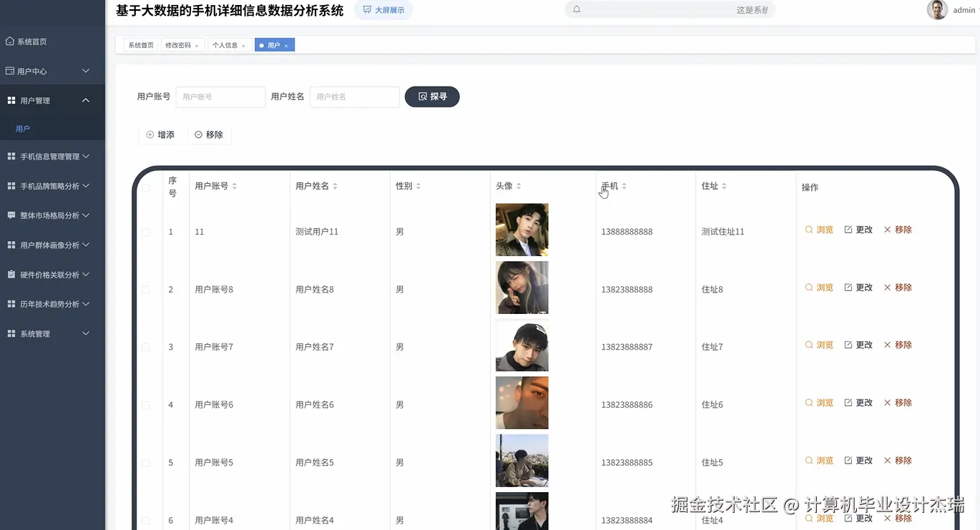The height and width of the screenshot is (530, 980).
Task: Click the 增添 button
Action: [x=160, y=134]
